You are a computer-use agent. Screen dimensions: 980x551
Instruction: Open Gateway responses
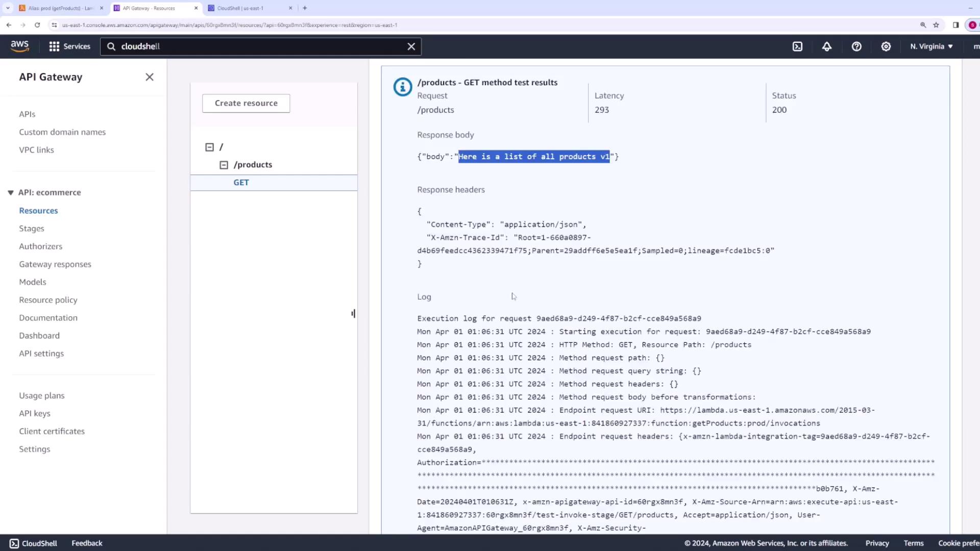click(55, 264)
